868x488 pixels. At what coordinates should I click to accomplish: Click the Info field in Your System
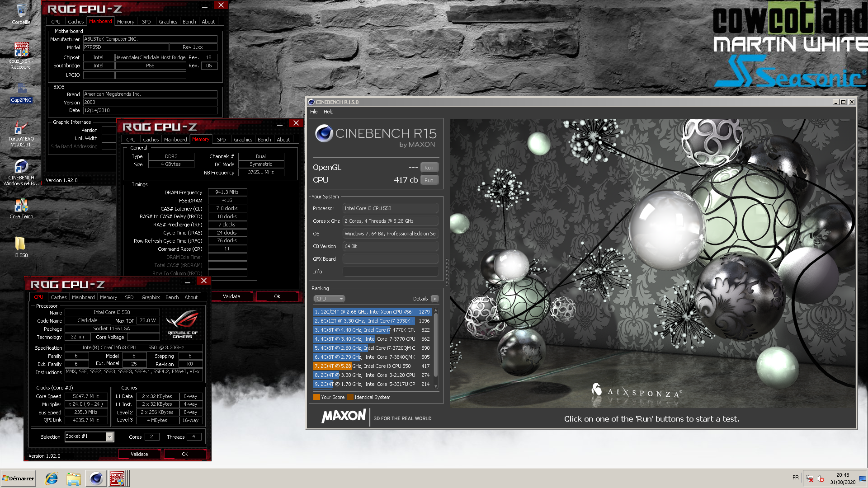point(391,272)
